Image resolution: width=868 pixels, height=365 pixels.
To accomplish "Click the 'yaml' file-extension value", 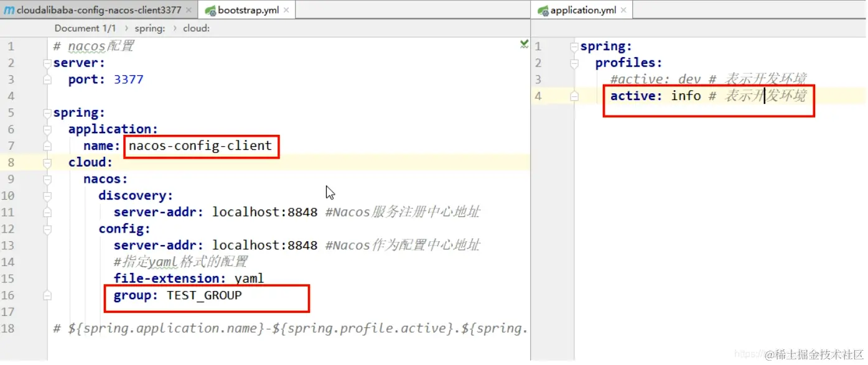I will tap(250, 279).
